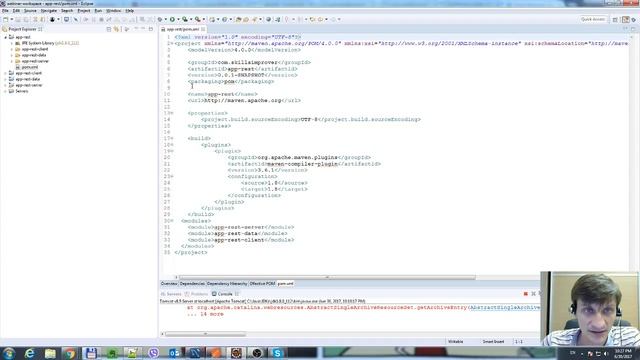The image size is (640, 360).
Task: Minimize Project Explorer view
Action: (143, 29)
